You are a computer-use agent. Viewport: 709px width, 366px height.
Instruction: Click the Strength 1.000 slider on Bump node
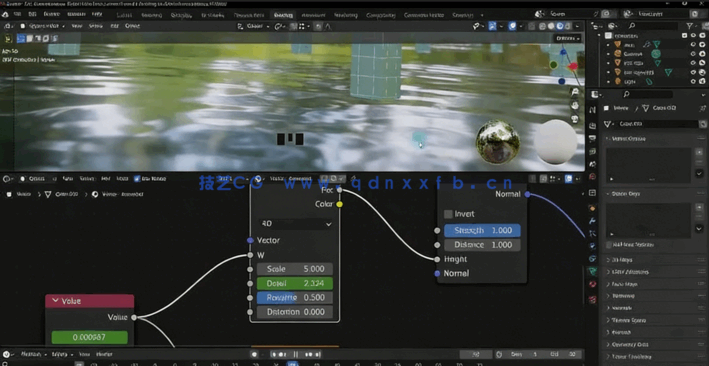(x=482, y=231)
